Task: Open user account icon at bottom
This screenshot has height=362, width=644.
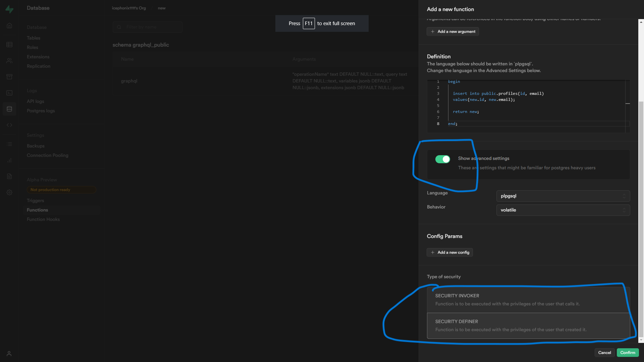Action: pyautogui.click(x=9, y=354)
